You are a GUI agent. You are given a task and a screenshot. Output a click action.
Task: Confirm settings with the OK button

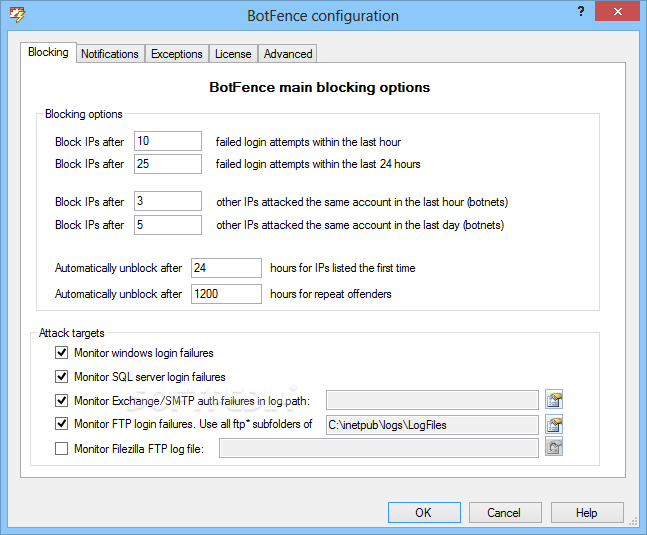pyautogui.click(x=424, y=512)
